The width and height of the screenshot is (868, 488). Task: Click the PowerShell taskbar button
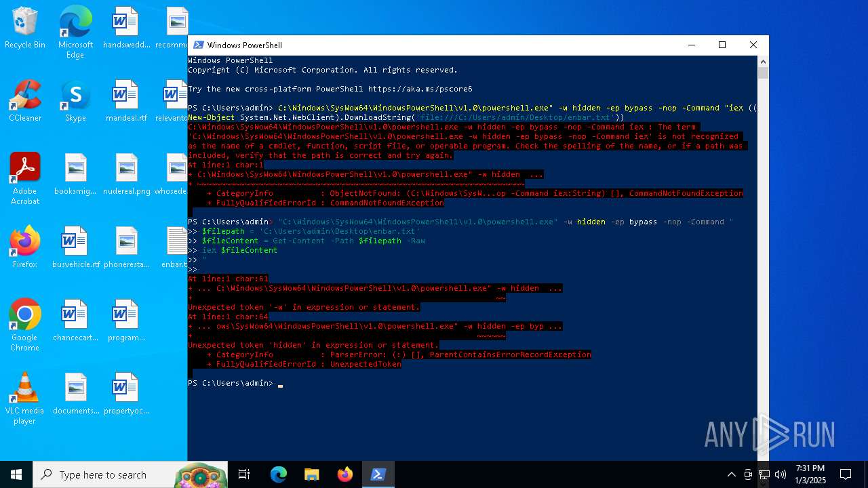pyautogui.click(x=378, y=474)
